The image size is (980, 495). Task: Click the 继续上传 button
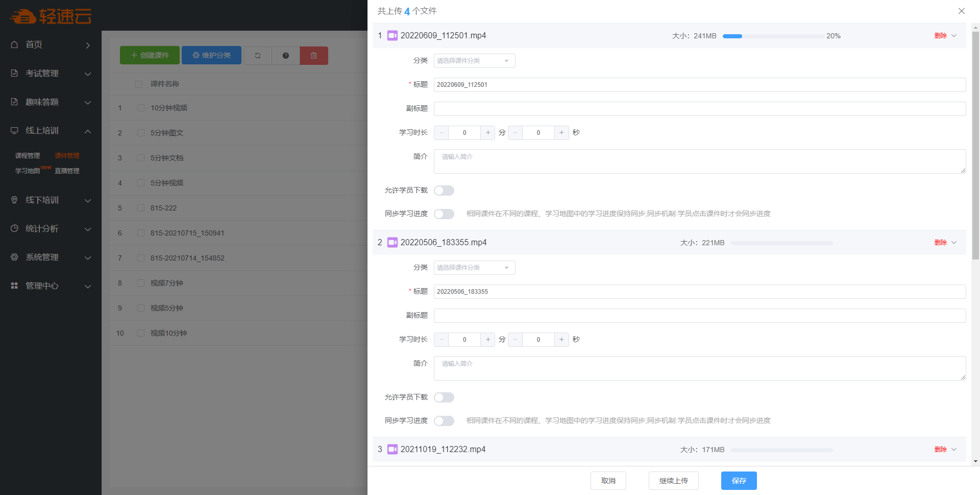coord(673,481)
